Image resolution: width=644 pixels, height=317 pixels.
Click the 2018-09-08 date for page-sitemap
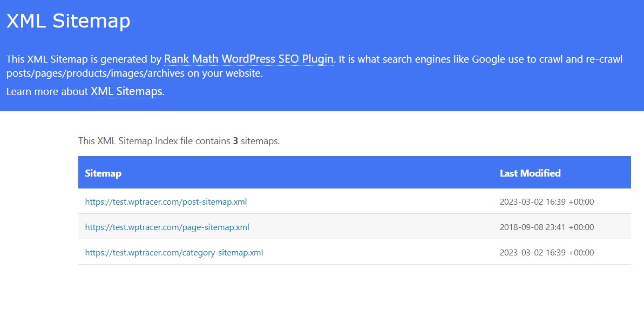(546, 227)
